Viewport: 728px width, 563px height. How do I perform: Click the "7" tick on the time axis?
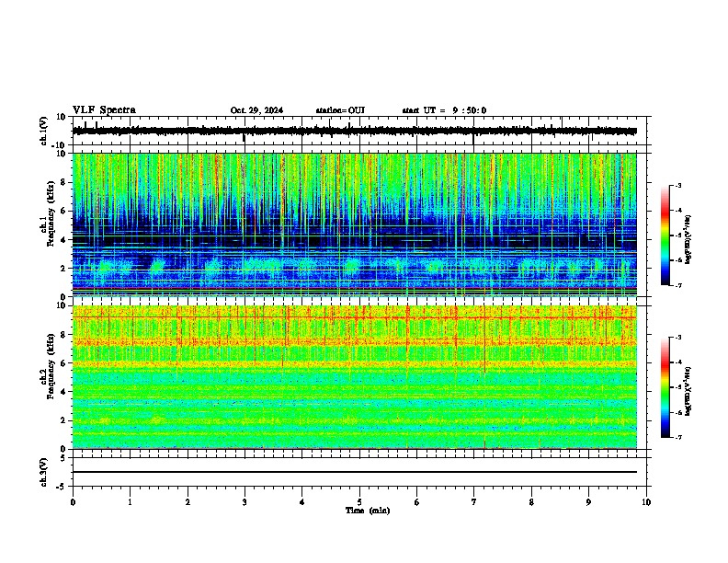pos(474,502)
